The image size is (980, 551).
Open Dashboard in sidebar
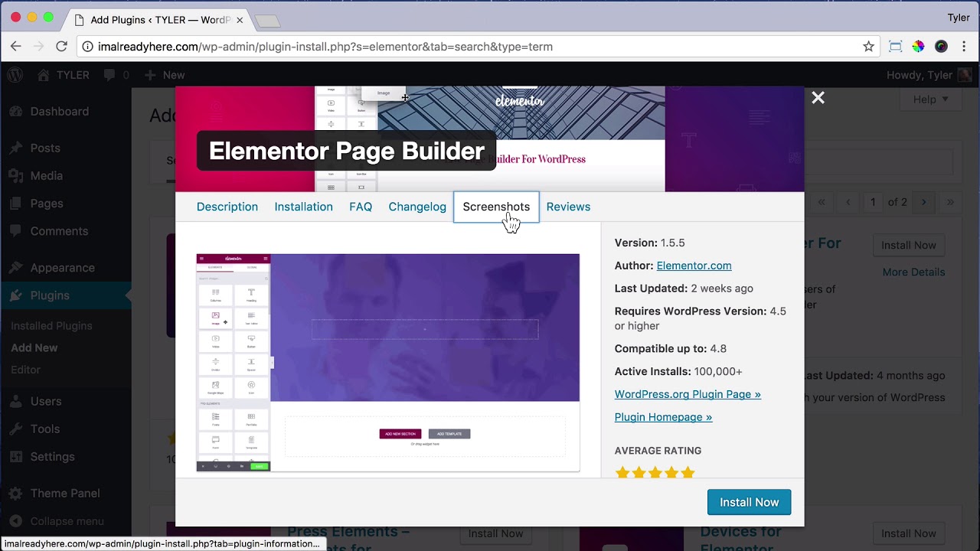click(x=59, y=111)
